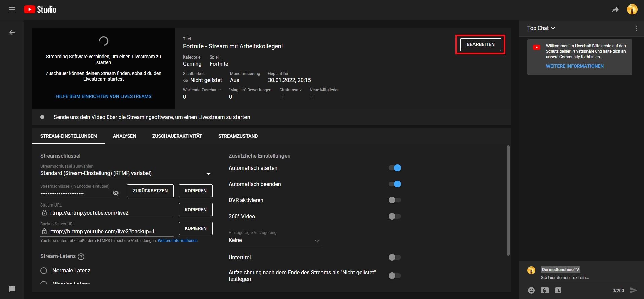
Task: Open the Streamzustand tab
Action: [x=238, y=136]
